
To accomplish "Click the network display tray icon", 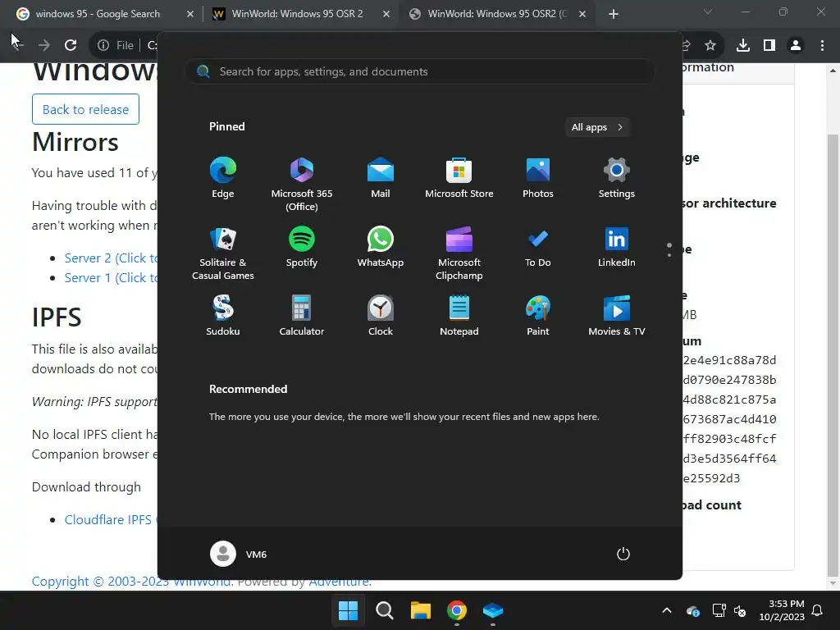I will [x=719, y=610].
